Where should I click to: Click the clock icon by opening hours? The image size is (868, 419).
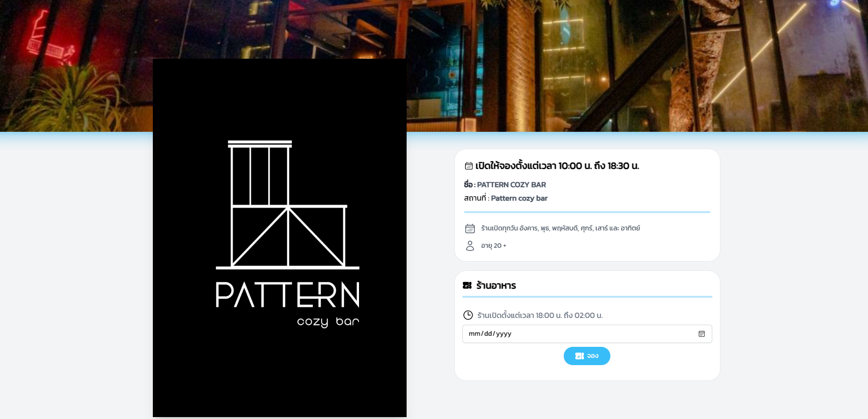(x=468, y=315)
